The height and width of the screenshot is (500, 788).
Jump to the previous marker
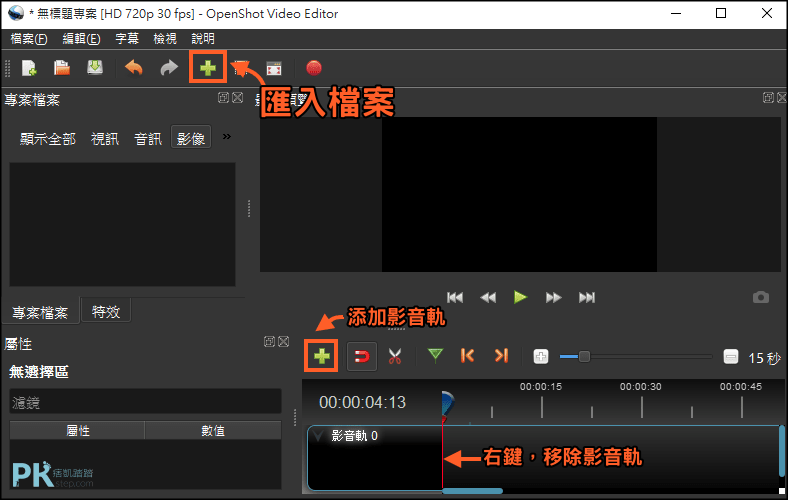click(467, 356)
